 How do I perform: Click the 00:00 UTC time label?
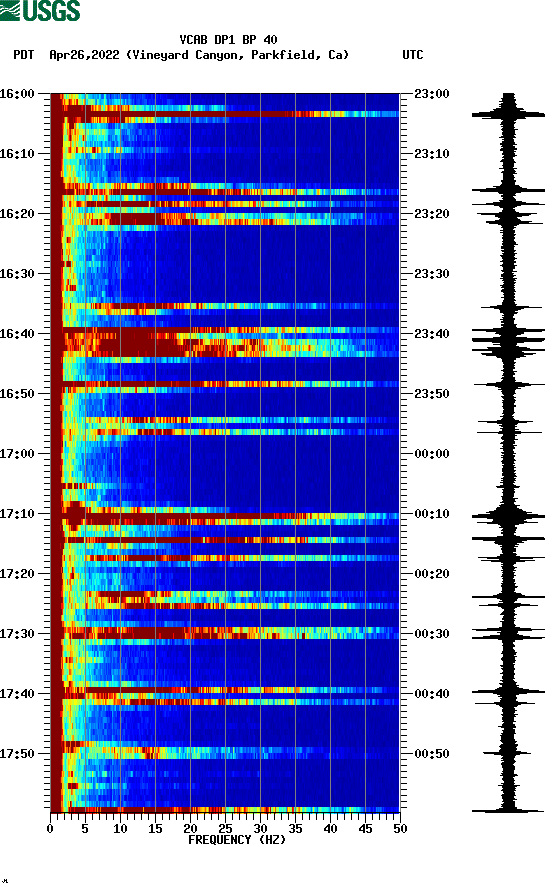[432, 454]
